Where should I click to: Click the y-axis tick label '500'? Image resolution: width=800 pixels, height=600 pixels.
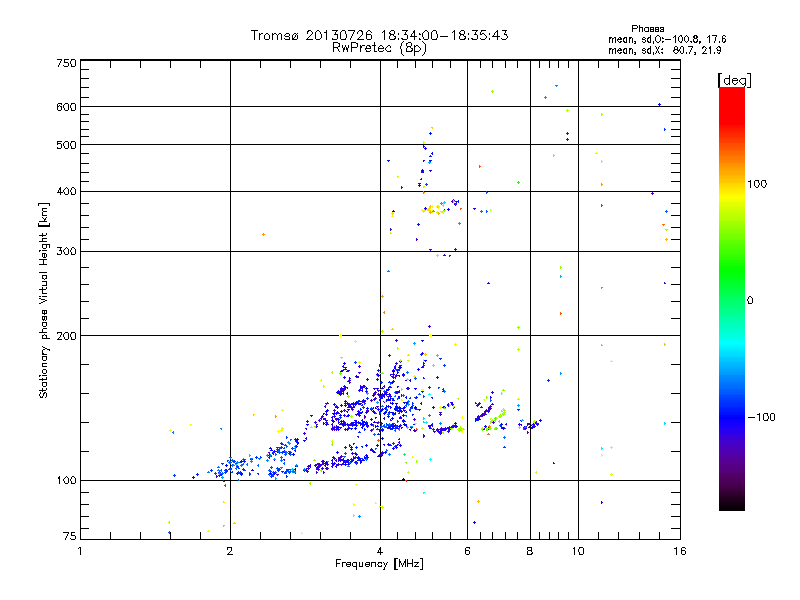[x=66, y=145]
